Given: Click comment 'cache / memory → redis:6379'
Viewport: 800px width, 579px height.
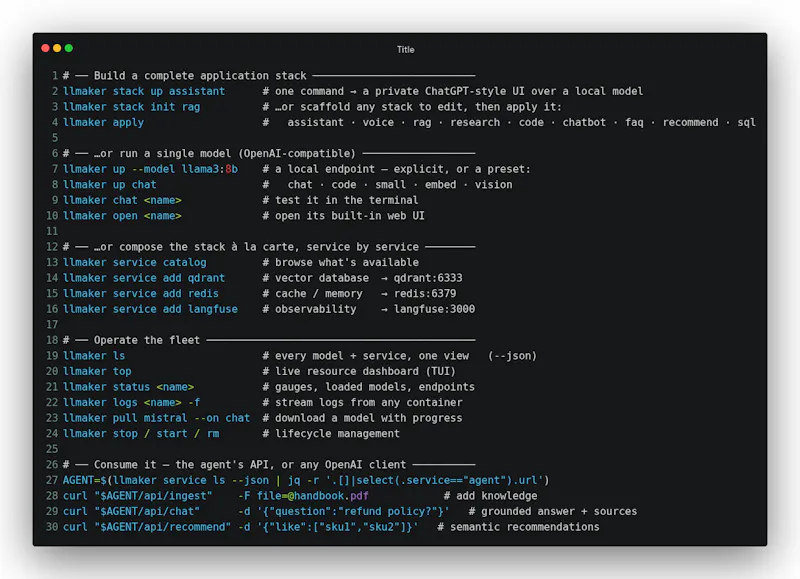Looking at the screenshot, I should tap(360, 293).
